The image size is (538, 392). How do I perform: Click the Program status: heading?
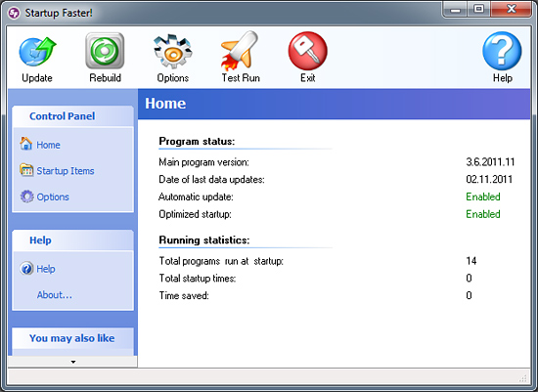tap(197, 142)
